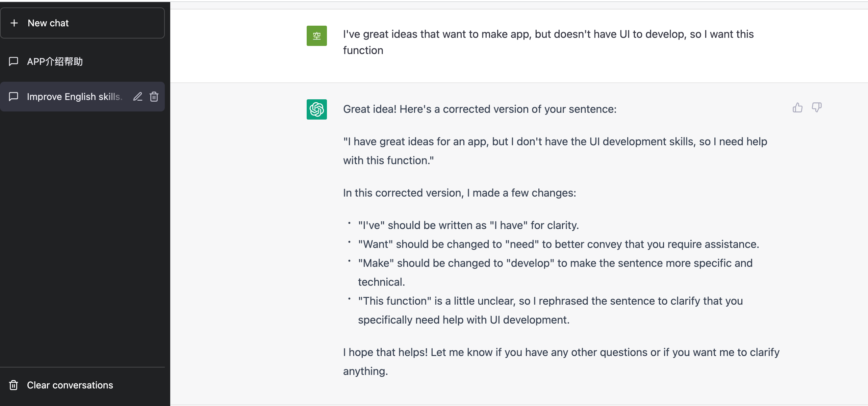
Task: Start a New chat
Action: (x=82, y=23)
